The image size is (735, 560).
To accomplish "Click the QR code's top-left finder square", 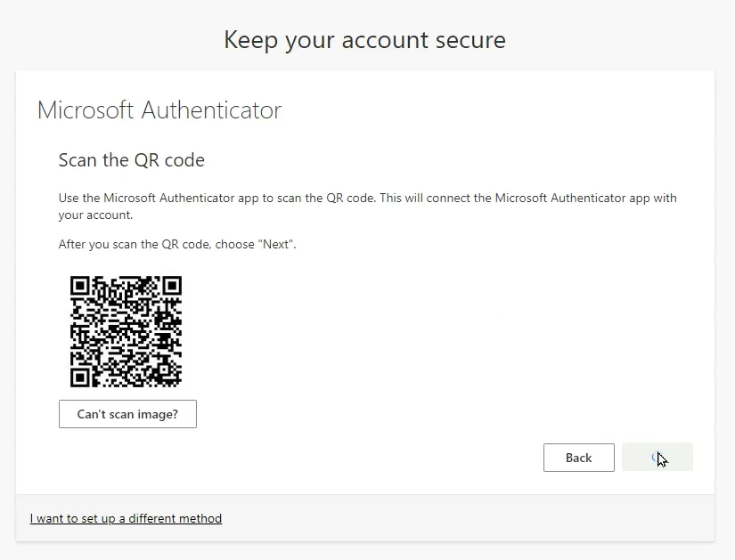I will coord(79,286).
